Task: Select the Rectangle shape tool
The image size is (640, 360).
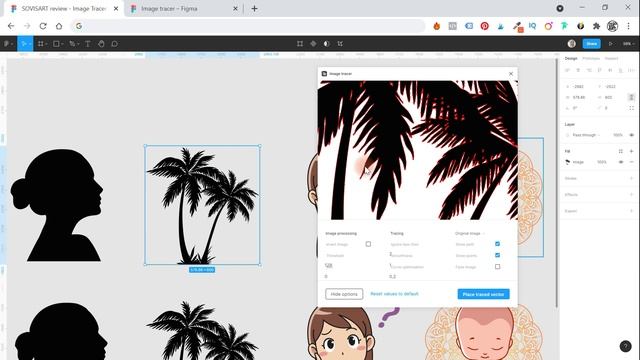Action: 57,44
